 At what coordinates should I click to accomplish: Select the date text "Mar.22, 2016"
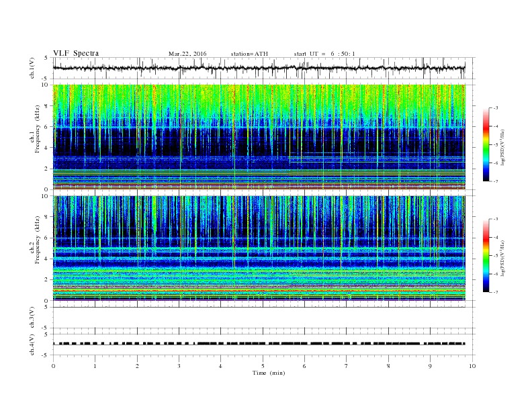click(187, 54)
